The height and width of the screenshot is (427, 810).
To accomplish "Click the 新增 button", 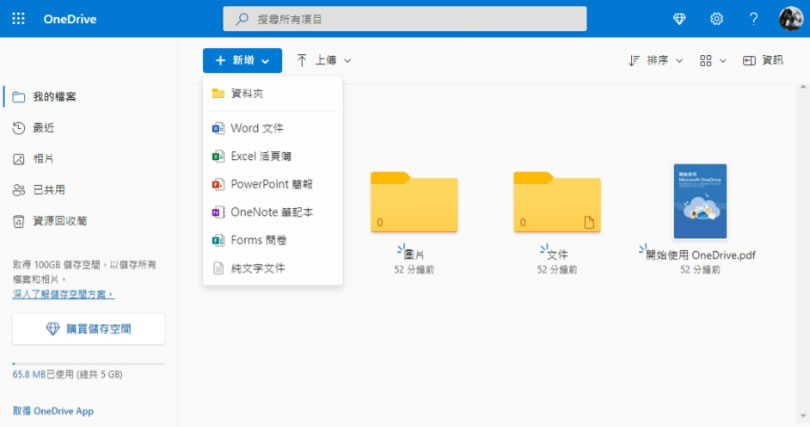I will (x=242, y=60).
